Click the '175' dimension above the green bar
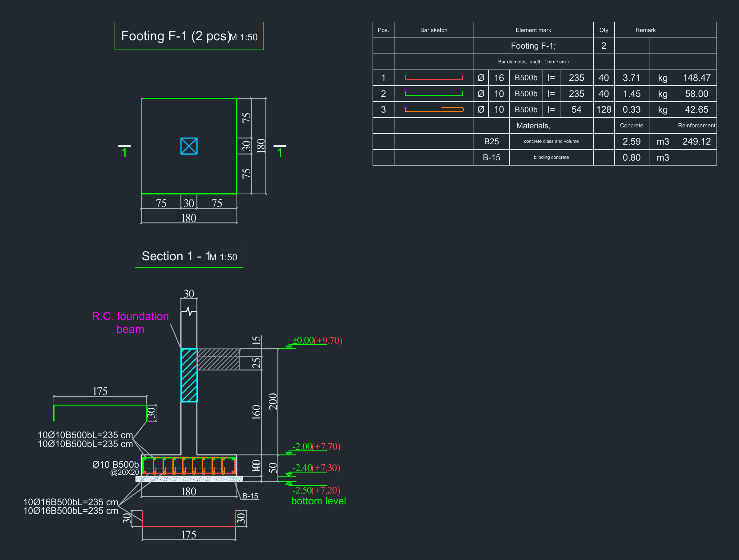The width and height of the screenshot is (739, 560). (100, 391)
